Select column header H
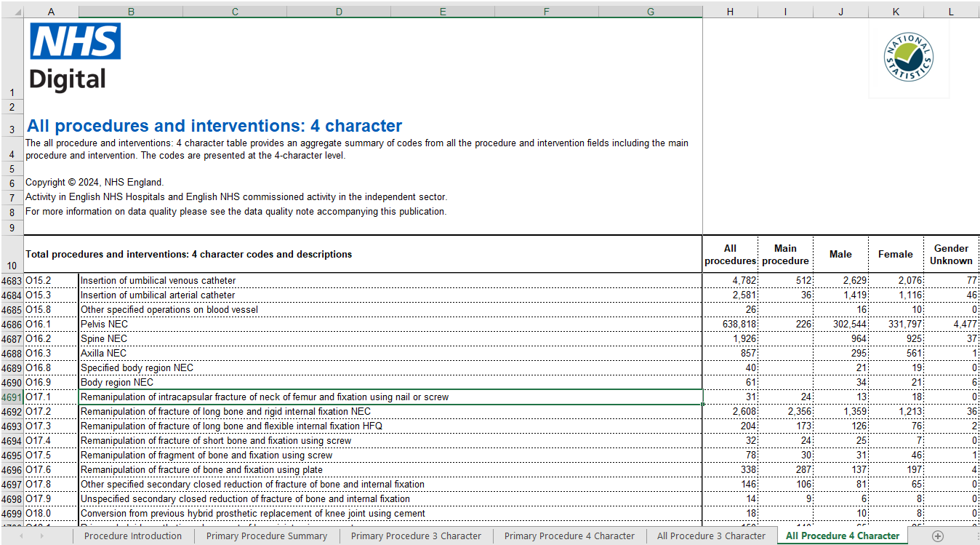Viewport: 980px width, 545px height. (730, 11)
